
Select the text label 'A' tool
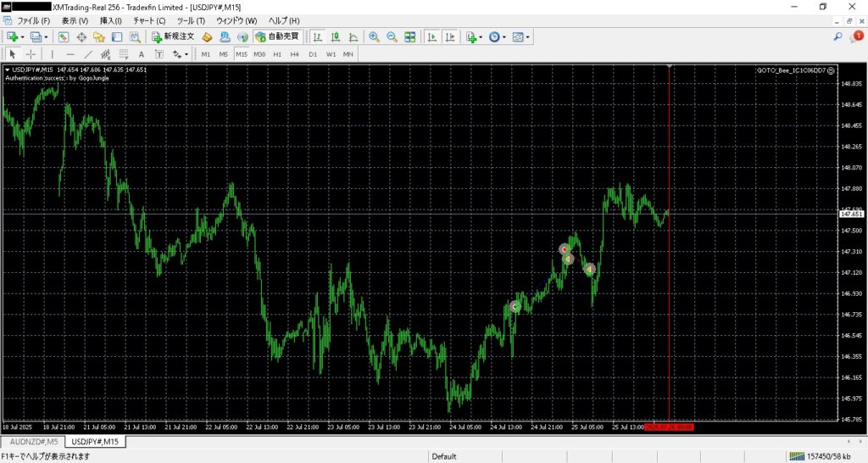pos(141,54)
